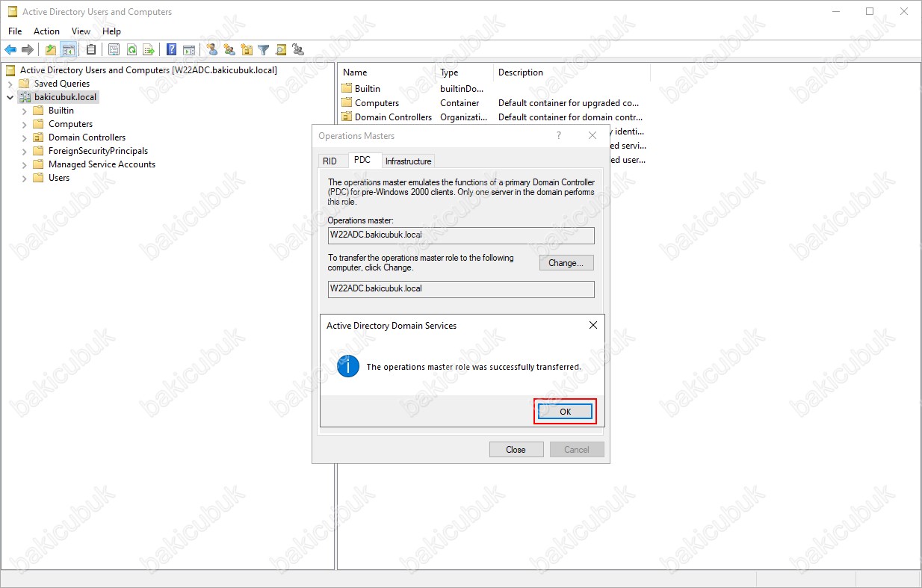Click Close in Operations Masters dialog
The height and width of the screenshot is (588, 922).
click(516, 450)
